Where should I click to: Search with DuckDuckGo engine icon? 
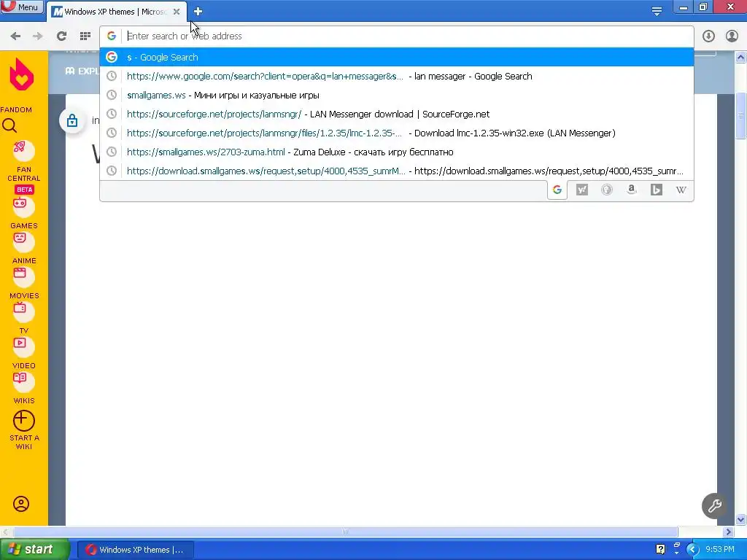pos(606,190)
